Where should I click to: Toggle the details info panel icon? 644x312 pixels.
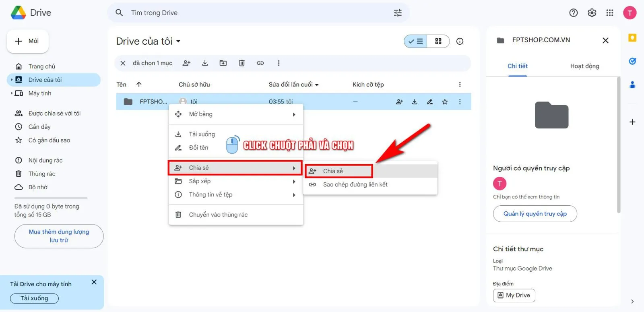460,41
